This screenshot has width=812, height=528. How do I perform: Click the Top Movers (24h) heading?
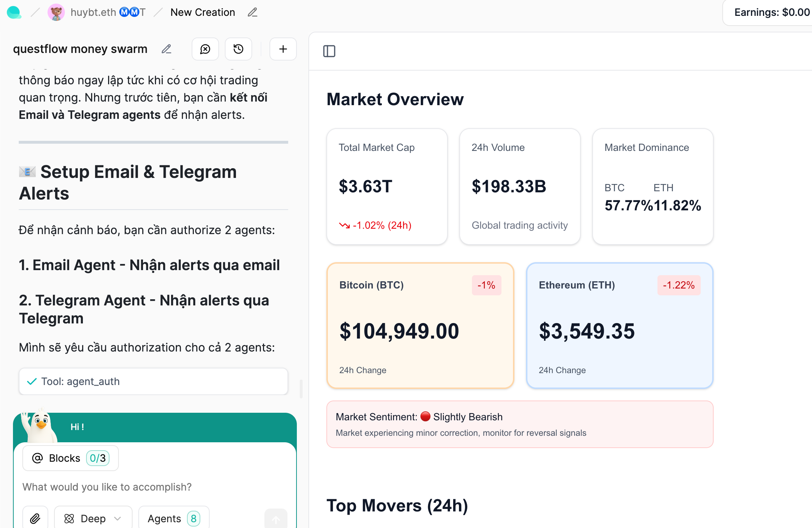click(397, 506)
